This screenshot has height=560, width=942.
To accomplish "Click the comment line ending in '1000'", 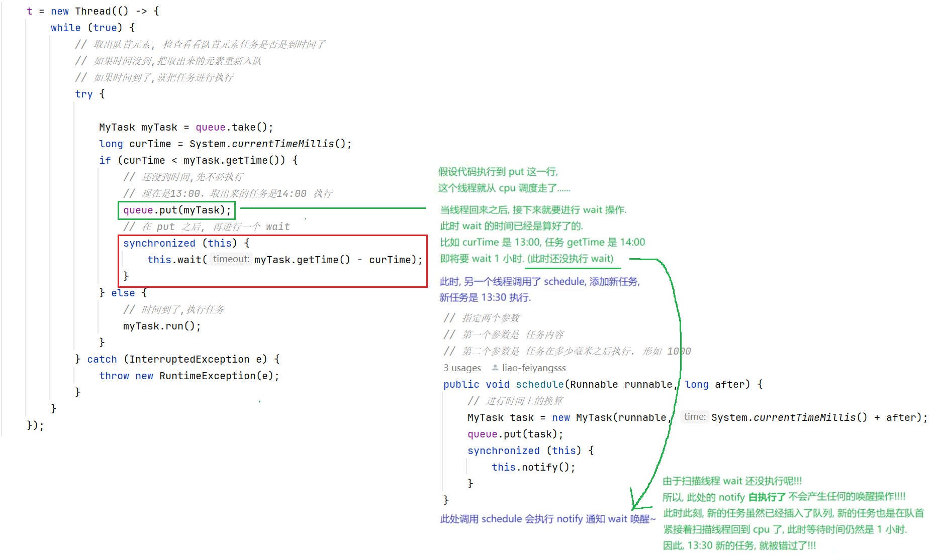I will point(567,351).
